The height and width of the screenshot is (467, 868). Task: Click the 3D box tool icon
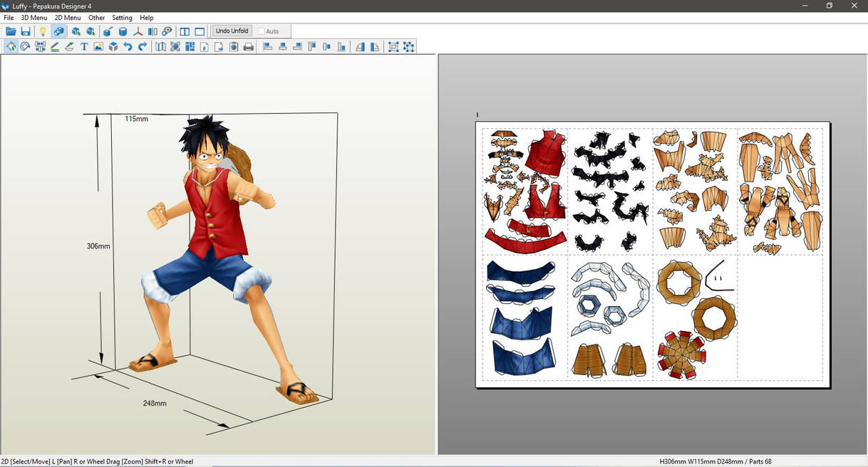coord(113,47)
